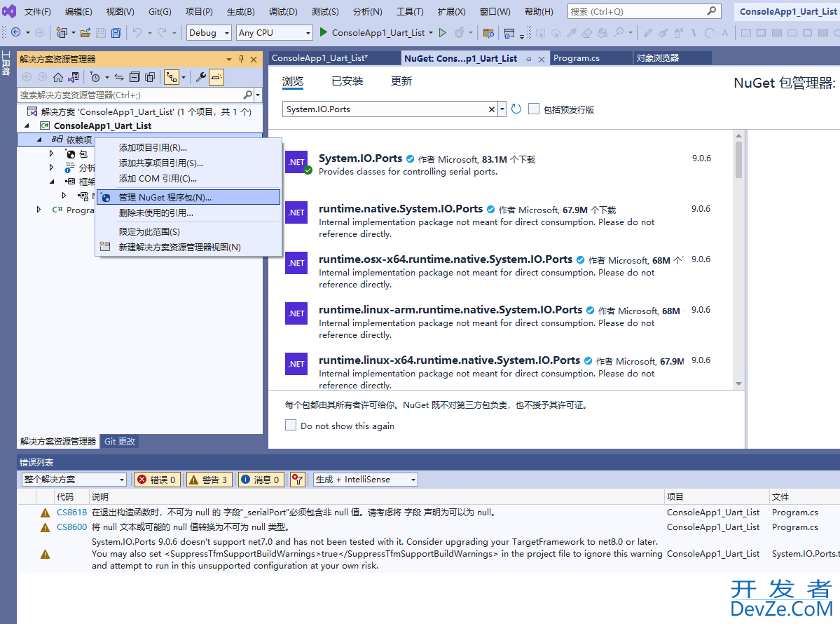840x624 pixels.
Task: Open the Debug configuration dropdown
Action: click(x=209, y=33)
